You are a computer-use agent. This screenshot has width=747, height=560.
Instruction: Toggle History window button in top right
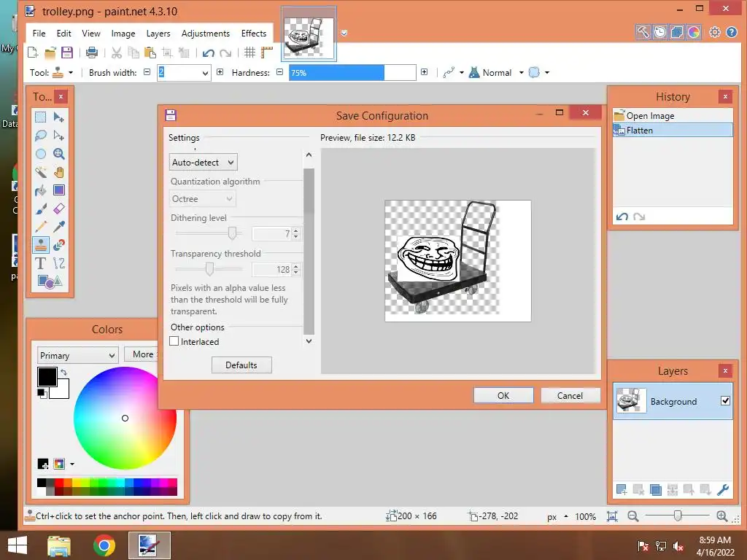(659, 32)
